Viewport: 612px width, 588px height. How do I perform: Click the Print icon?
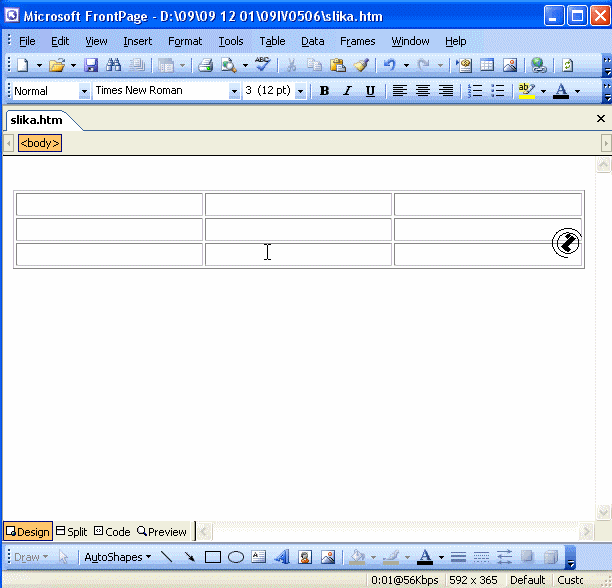pyautogui.click(x=205, y=66)
